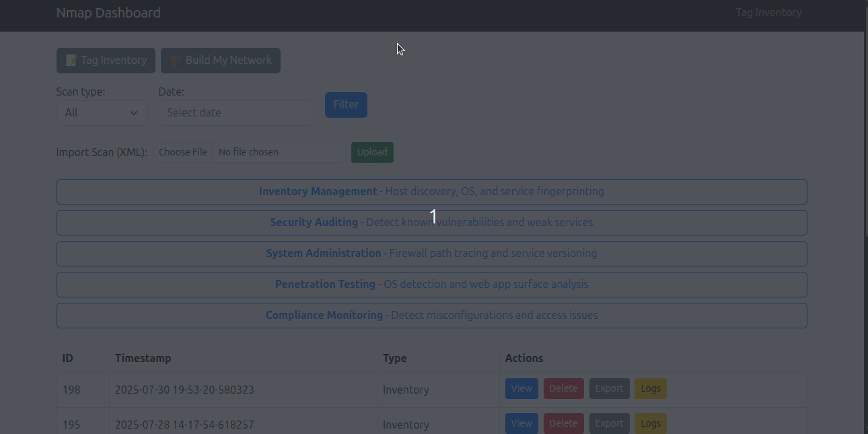The width and height of the screenshot is (868, 434).
Task: Export scan 198 results
Action: pos(609,389)
